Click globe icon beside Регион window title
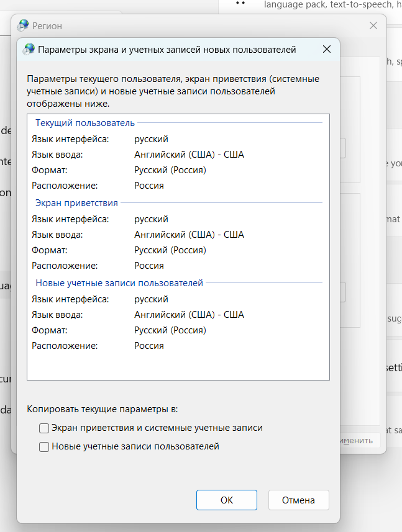Image resolution: width=402 pixels, height=532 pixels. click(24, 25)
